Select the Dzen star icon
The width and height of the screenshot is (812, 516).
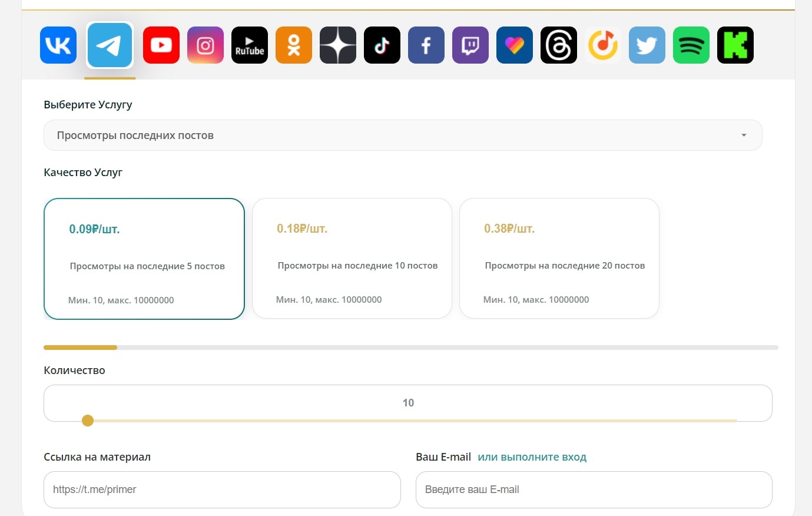(x=338, y=45)
